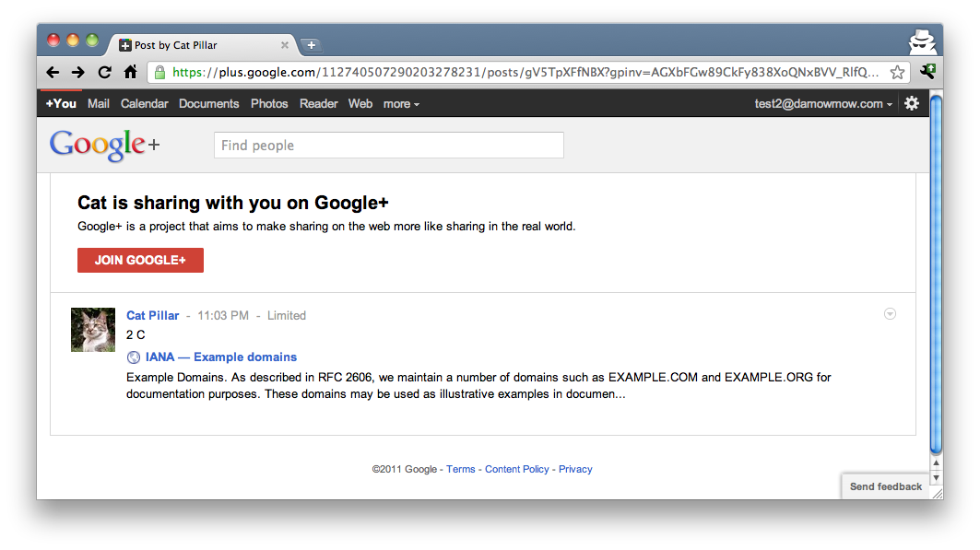The height and width of the screenshot is (550, 980).
Task: Open 'IANA — Example domains' link
Action: coord(221,357)
